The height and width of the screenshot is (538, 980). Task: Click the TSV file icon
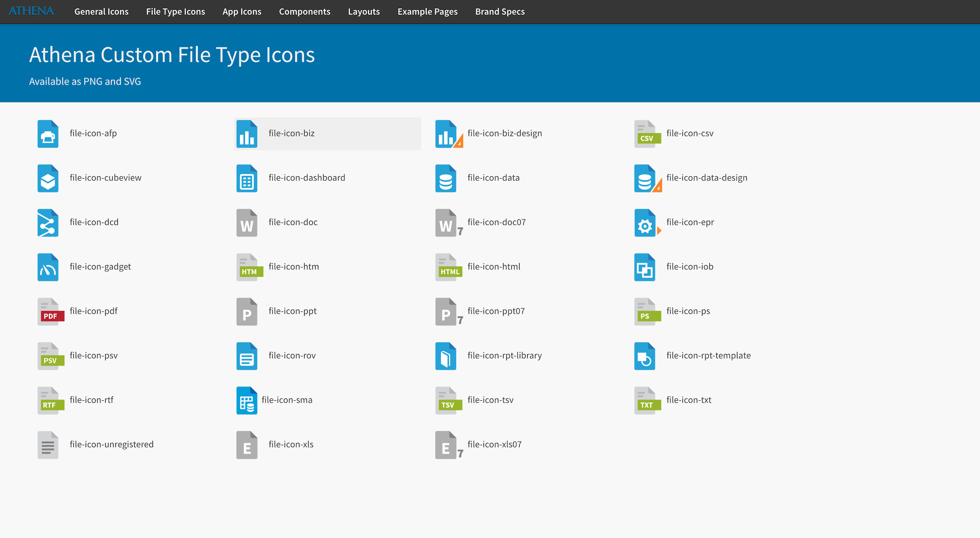[x=448, y=400]
